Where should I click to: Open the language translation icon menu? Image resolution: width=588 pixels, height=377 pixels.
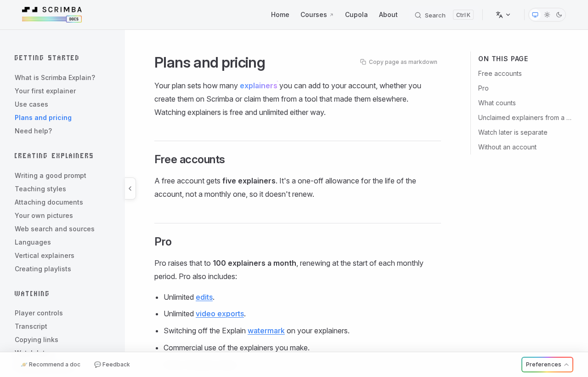[503, 15]
